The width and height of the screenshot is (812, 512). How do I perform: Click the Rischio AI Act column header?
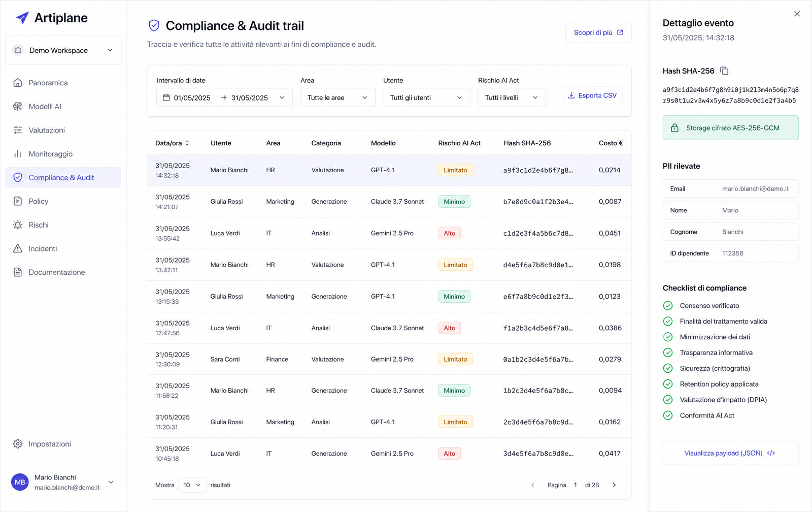click(x=459, y=143)
